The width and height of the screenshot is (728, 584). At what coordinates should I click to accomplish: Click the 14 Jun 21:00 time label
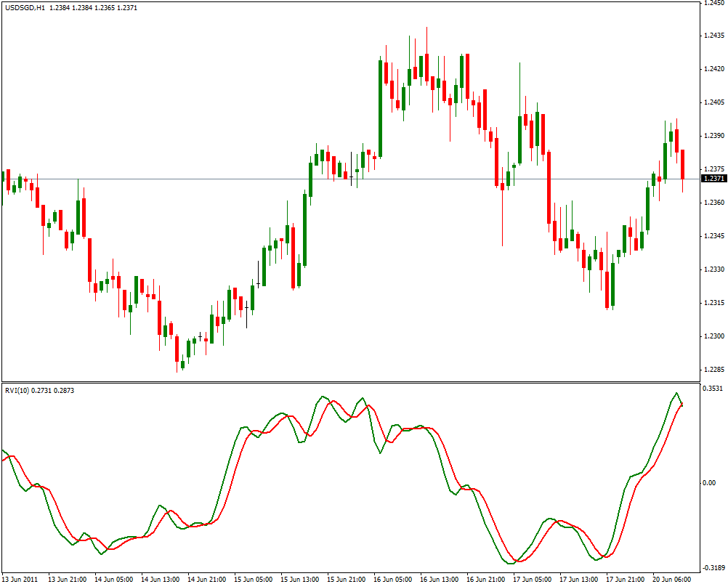click(206, 579)
